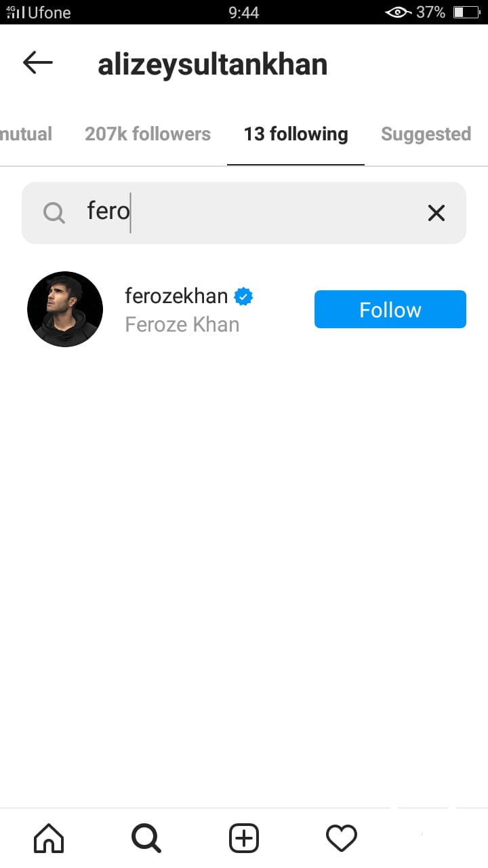Image resolution: width=488 pixels, height=868 pixels.
Task: Select the 13 following tab
Action: click(296, 134)
